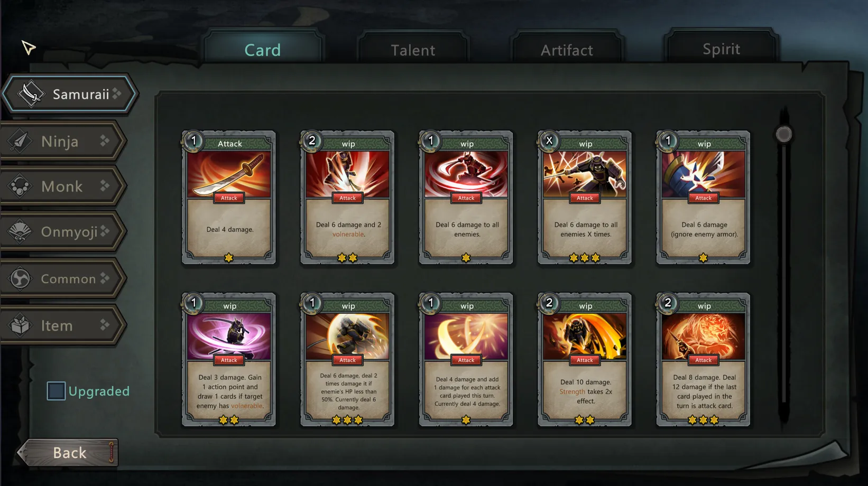Select the Samuraii sword icon

click(31, 94)
